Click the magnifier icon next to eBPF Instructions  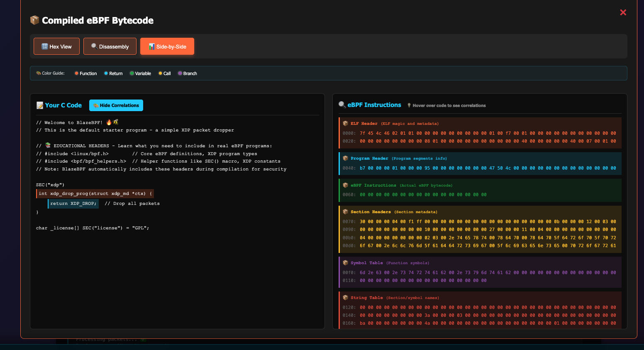(x=342, y=105)
